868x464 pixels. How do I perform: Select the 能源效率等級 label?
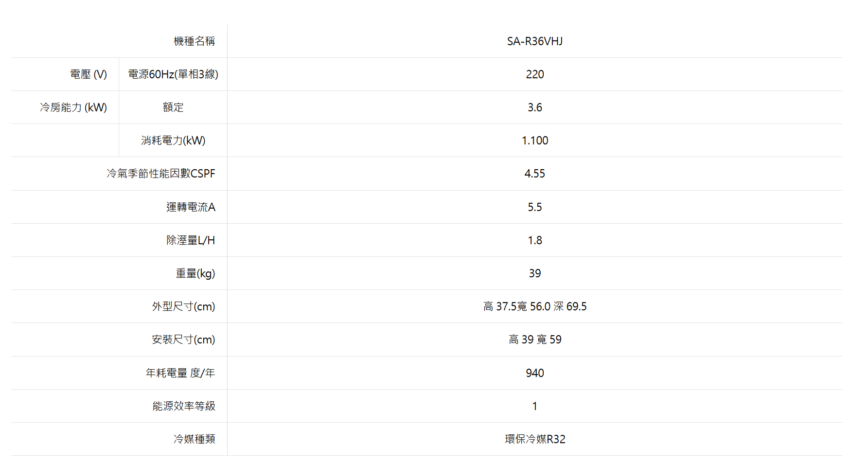[x=184, y=406]
